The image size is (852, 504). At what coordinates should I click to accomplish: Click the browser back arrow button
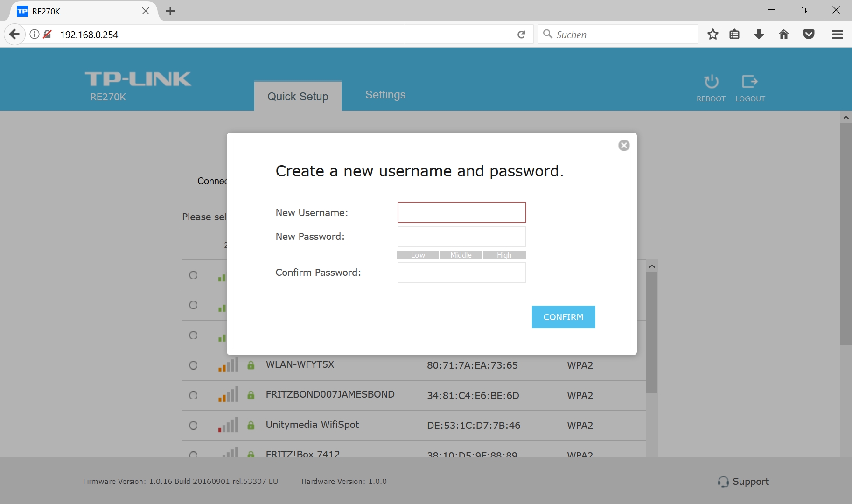pos(14,35)
